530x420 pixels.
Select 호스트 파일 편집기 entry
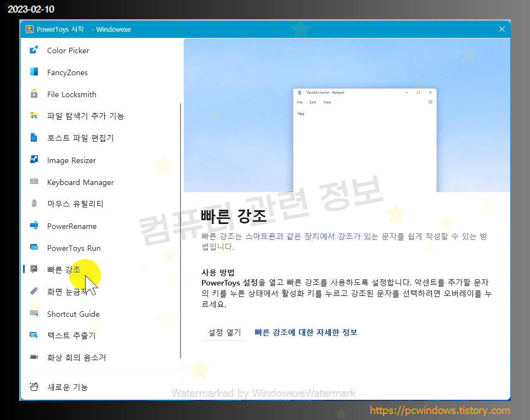tap(101, 138)
